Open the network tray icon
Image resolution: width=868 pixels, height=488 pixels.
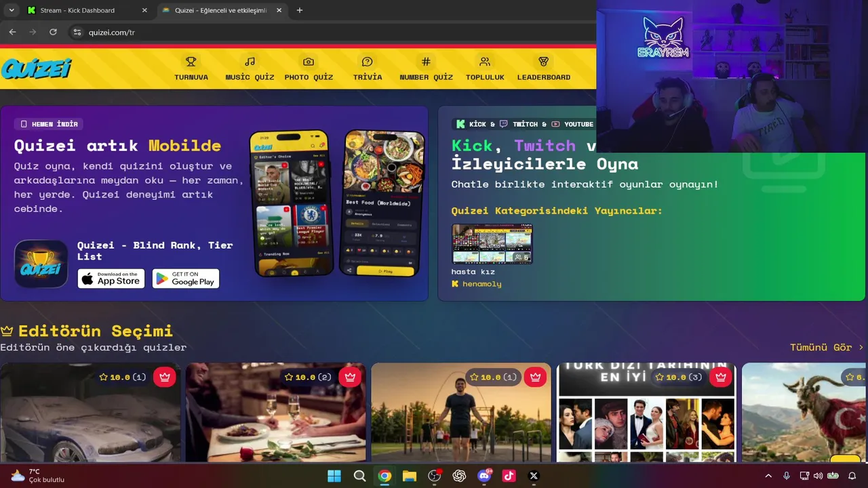[x=804, y=476]
